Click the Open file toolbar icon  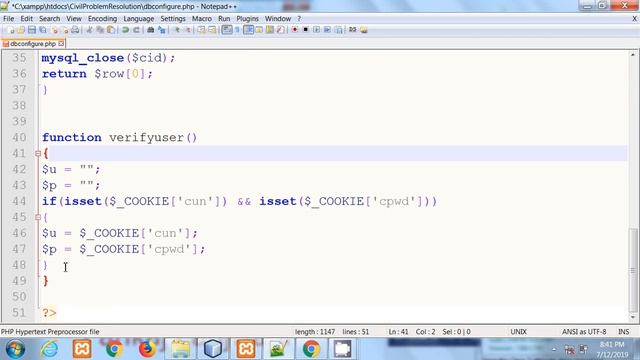tap(21, 30)
